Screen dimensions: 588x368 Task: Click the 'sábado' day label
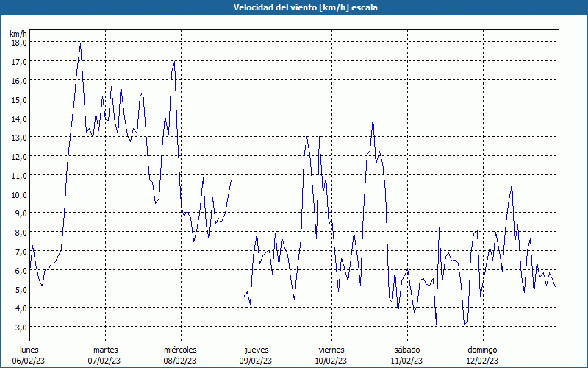point(407,350)
